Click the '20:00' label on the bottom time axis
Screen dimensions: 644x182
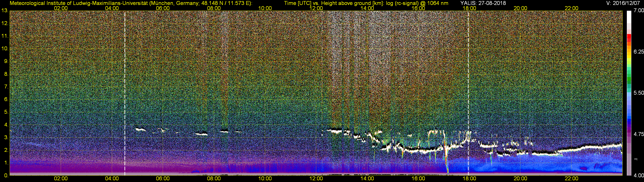[521, 179]
